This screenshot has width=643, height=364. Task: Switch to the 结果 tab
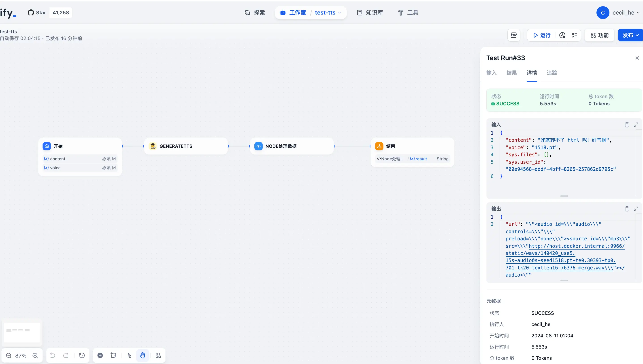point(511,73)
